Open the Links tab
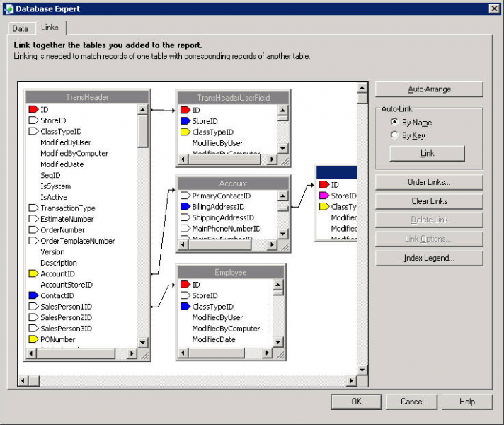504x425 pixels. pos(50,28)
